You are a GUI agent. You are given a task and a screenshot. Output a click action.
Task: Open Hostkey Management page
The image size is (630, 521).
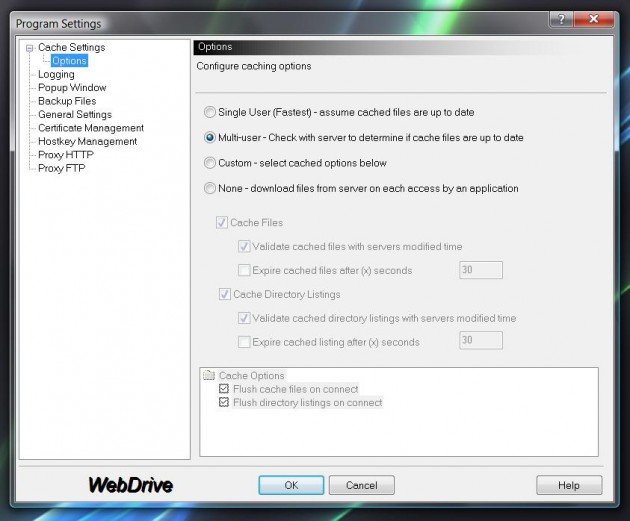88,141
